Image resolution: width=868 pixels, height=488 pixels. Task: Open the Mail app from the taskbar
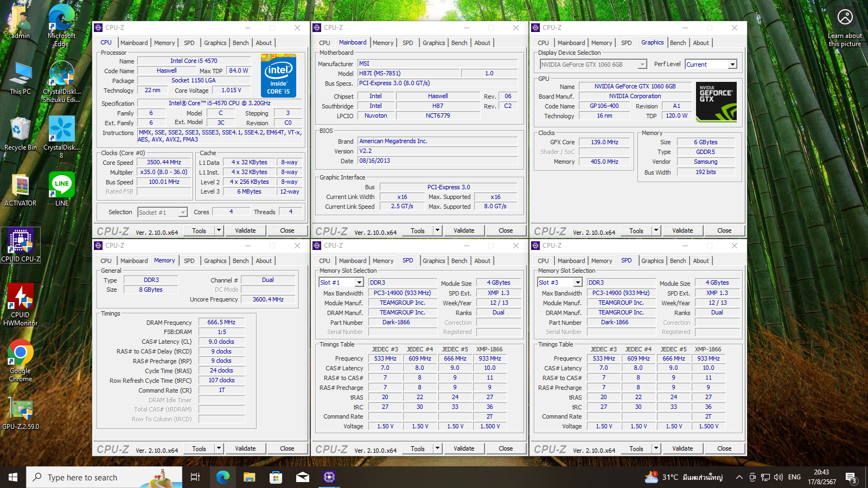302,477
